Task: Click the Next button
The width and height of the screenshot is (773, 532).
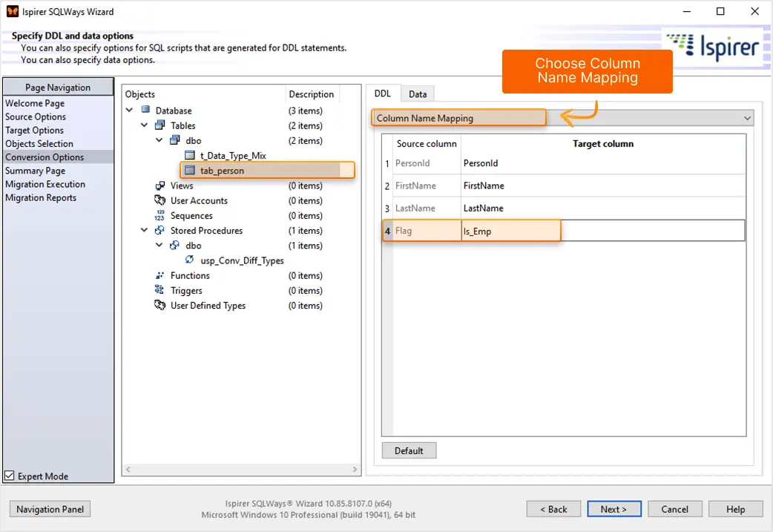Action: [x=614, y=509]
